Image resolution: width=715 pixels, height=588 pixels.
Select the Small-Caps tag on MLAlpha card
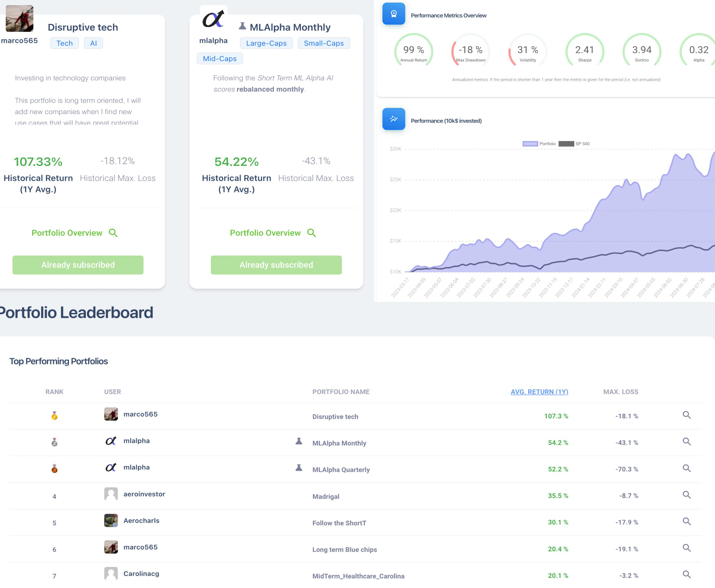coord(324,42)
